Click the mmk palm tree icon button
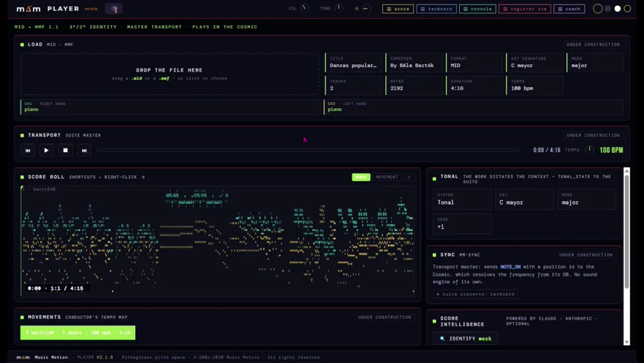644x363 pixels. click(114, 8)
